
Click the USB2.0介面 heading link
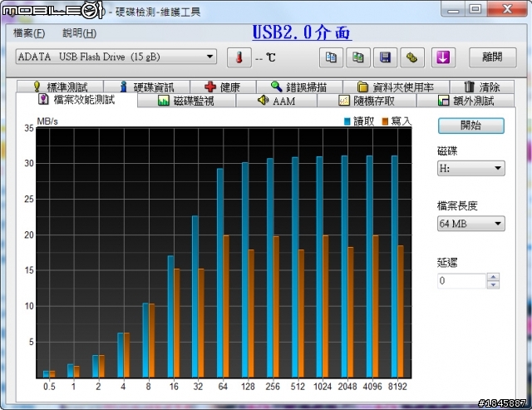coord(302,32)
